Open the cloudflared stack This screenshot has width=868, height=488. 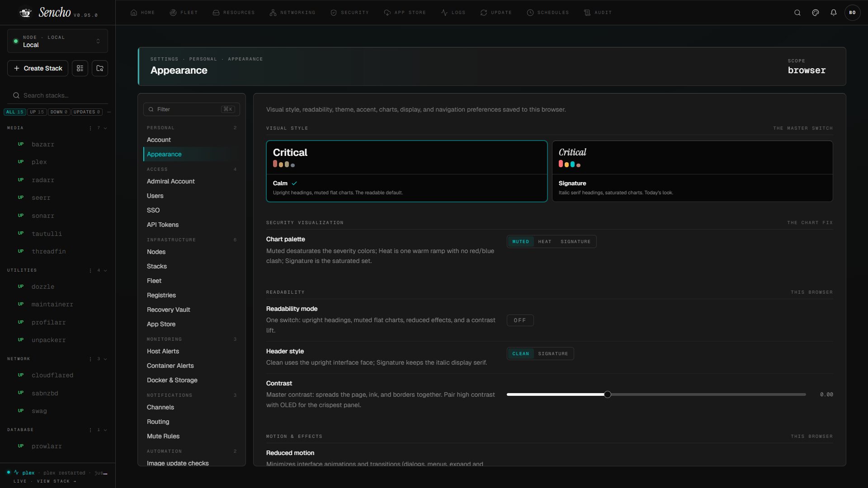point(57,375)
